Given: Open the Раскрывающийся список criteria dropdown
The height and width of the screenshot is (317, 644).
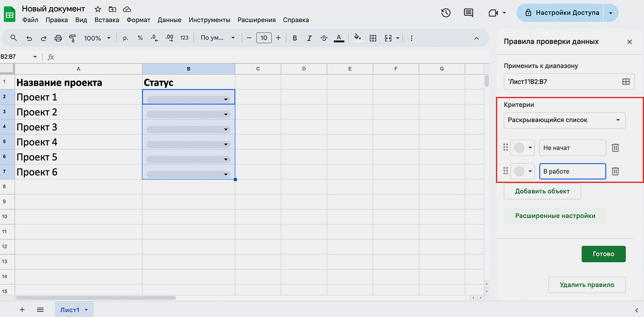Looking at the screenshot, I should (x=565, y=120).
